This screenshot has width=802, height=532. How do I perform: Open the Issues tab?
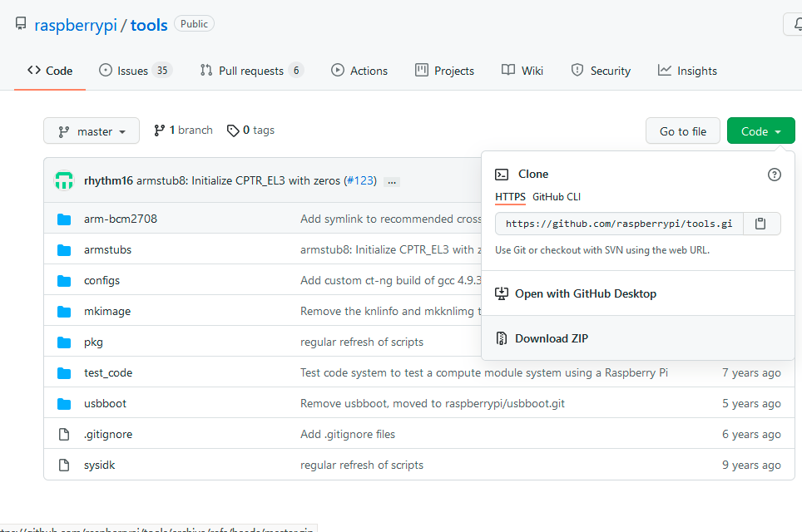pyautogui.click(x=135, y=71)
